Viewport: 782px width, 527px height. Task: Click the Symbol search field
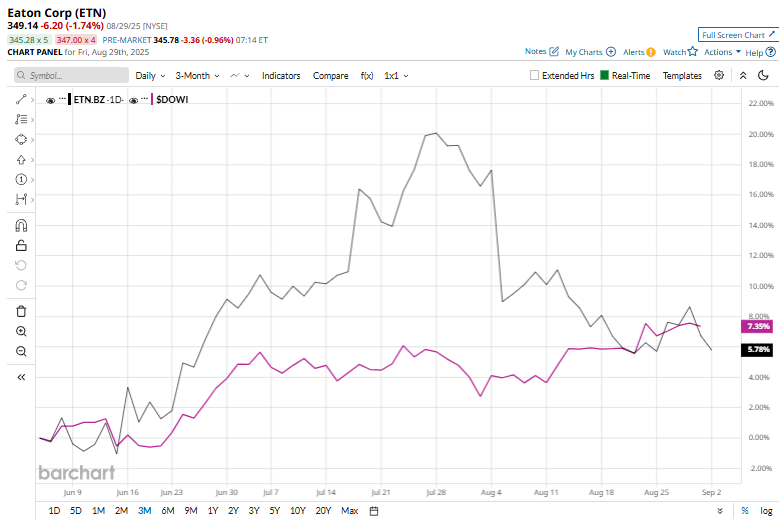tap(71, 75)
